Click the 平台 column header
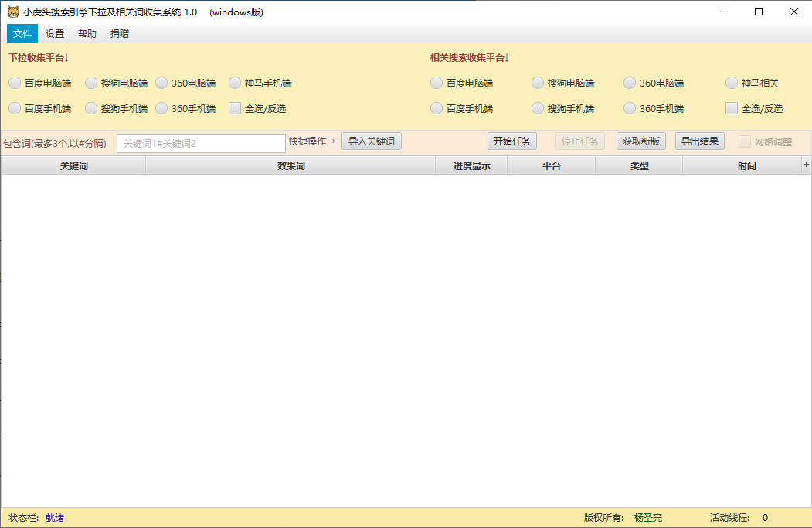This screenshot has height=528, width=812. coord(552,165)
